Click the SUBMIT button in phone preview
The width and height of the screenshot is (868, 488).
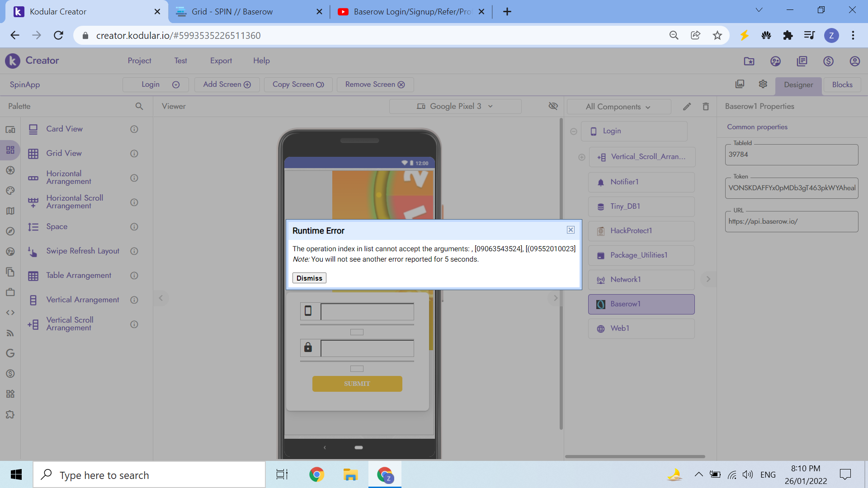point(357,384)
